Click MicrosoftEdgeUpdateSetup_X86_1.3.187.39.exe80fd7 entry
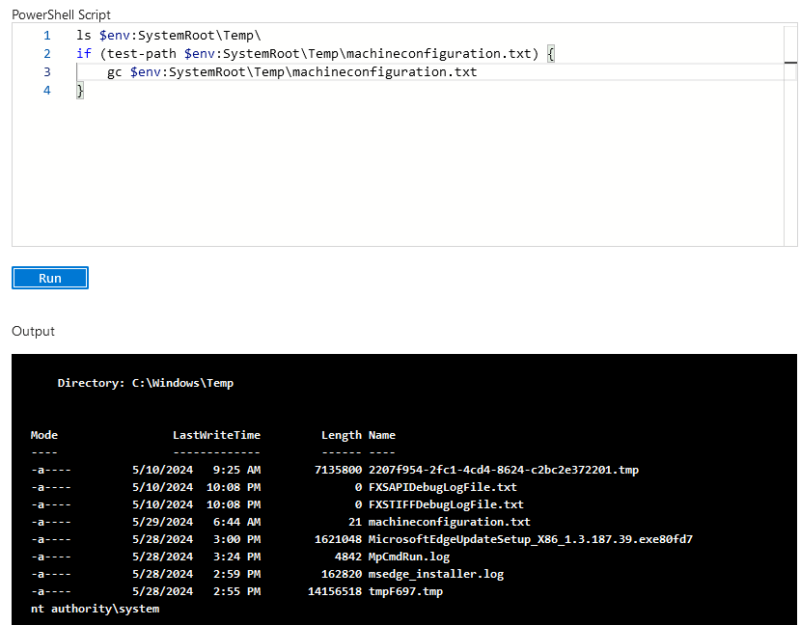Image resolution: width=800 pixels, height=625 pixels. 531,539
